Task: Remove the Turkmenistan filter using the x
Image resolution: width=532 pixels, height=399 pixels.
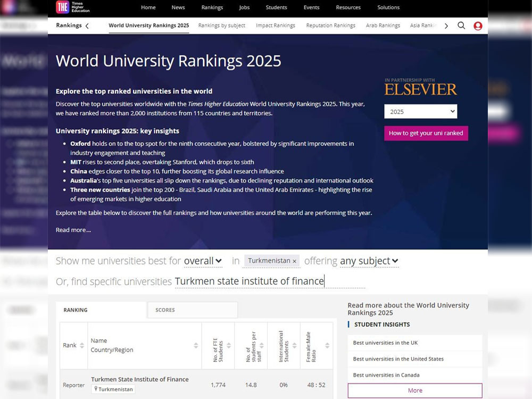Action: coord(295,261)
